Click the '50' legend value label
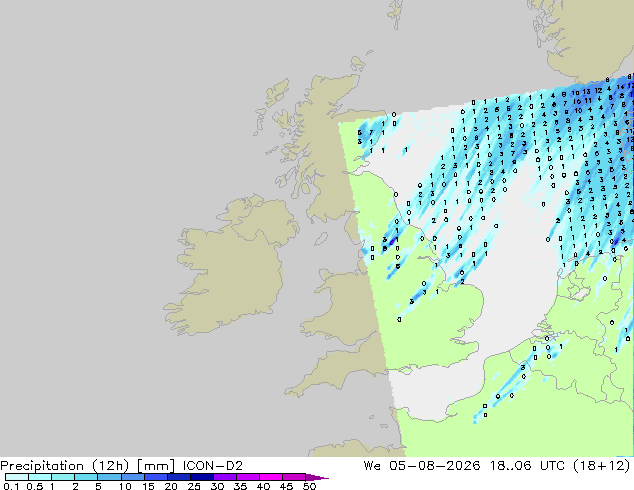This screenshot has height=490, width=634. [309, 486]
